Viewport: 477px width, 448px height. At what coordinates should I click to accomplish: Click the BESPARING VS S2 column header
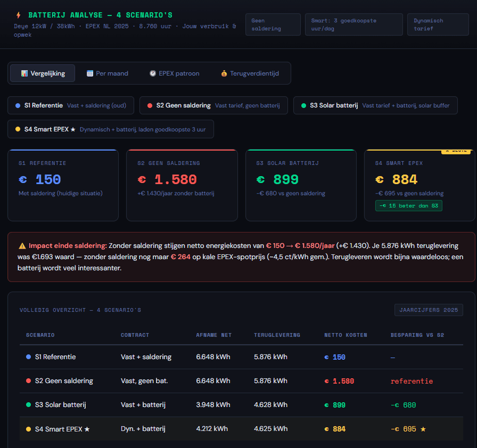pyautogui.click(x=417, y=335)
